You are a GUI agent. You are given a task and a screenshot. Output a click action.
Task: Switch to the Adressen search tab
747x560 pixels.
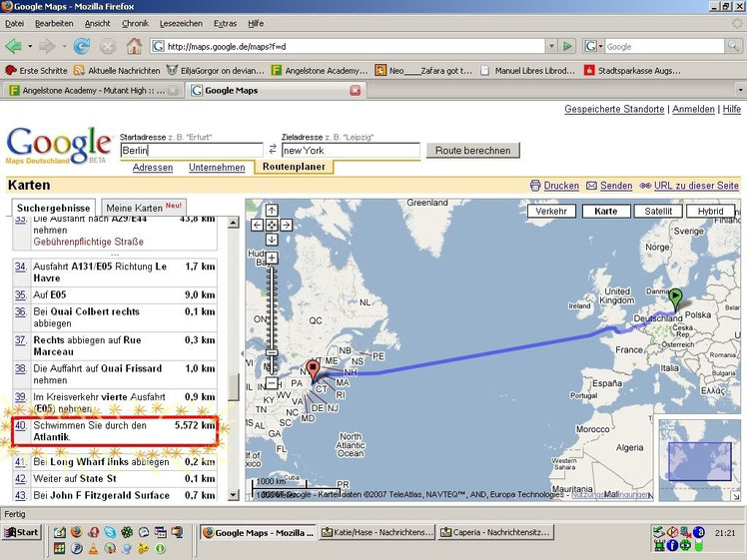click(x=153, y=167)
